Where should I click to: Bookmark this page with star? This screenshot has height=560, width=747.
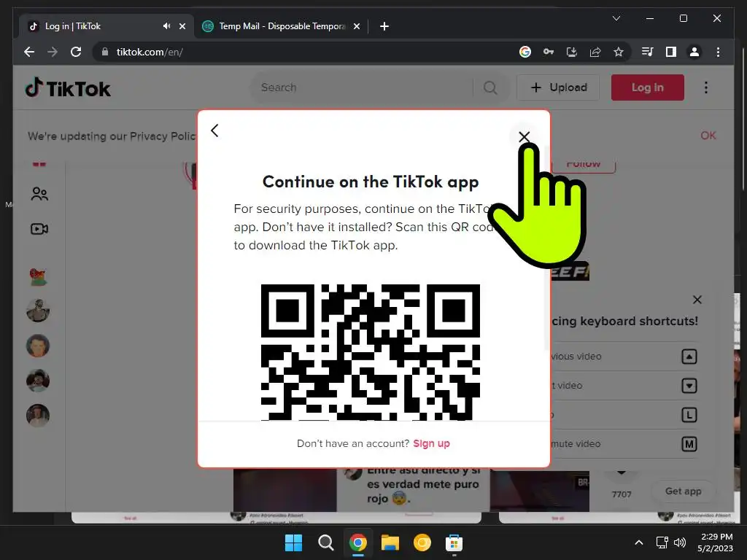tap(619, 52)
